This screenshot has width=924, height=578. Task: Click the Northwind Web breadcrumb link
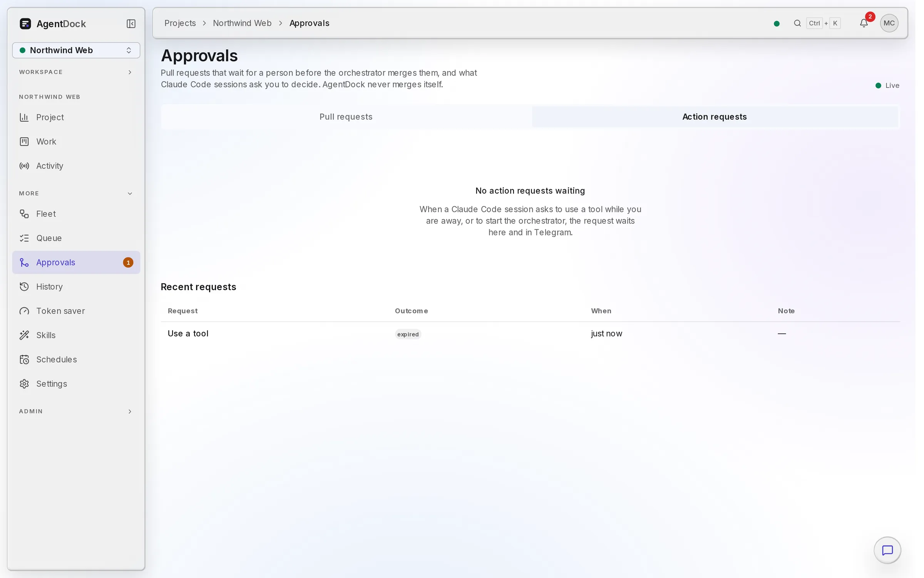tap(242, 23)
